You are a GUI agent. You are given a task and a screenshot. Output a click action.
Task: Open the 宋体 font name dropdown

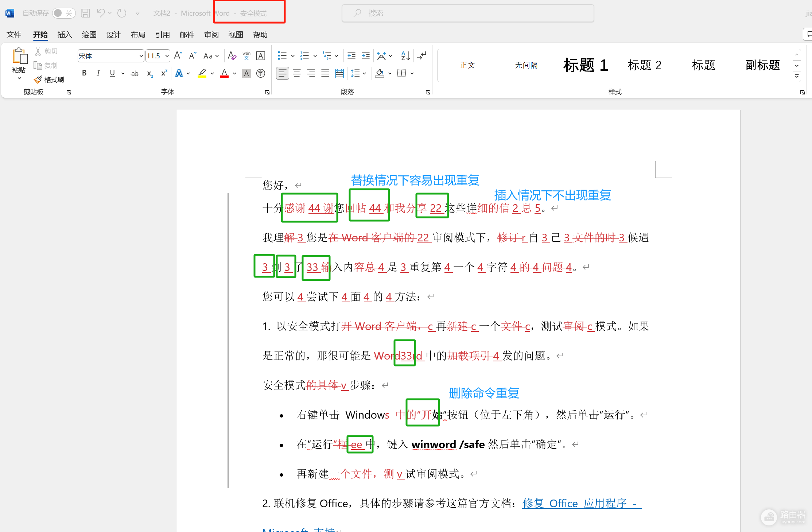click(141, 56)
